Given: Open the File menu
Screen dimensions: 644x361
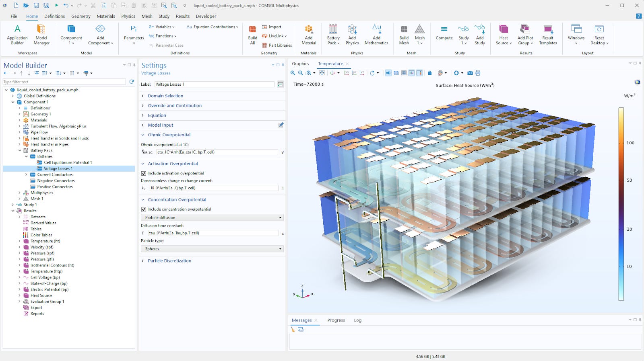Looking at the screenshot, I should [x=14, y=16].
